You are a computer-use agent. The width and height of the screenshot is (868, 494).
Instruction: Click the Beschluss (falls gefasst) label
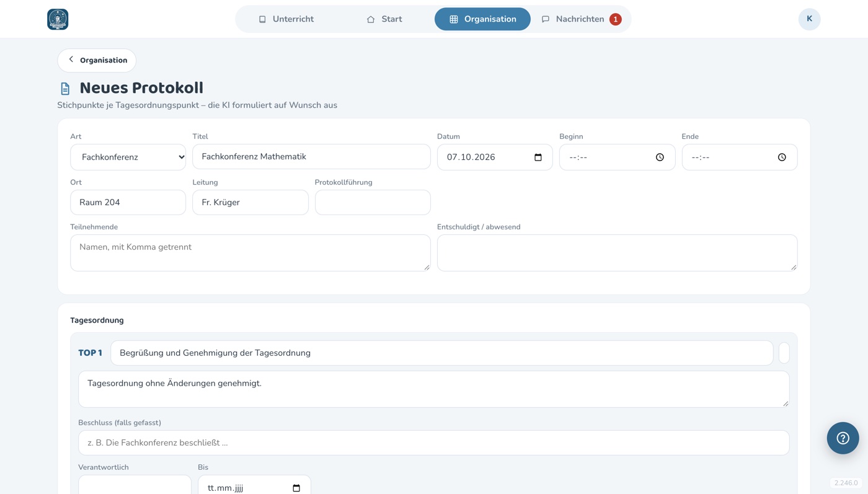120,423
